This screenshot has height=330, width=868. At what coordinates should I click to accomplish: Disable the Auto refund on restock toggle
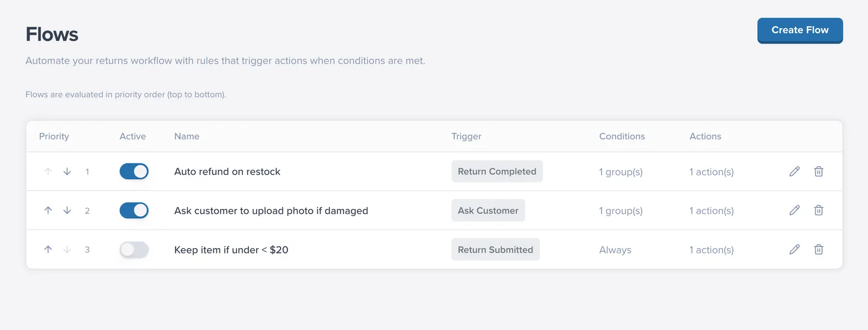pyautogui.click(x=134, y=172)
